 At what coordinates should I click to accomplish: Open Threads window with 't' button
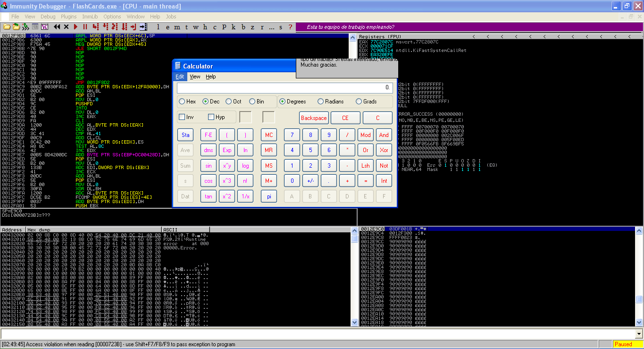[x=186, y=27]
